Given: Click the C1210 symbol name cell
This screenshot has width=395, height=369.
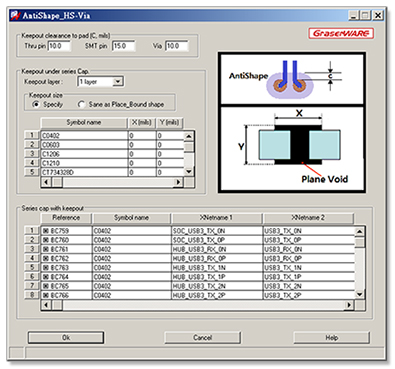Looking at the screenshot, I should point(84,163).
